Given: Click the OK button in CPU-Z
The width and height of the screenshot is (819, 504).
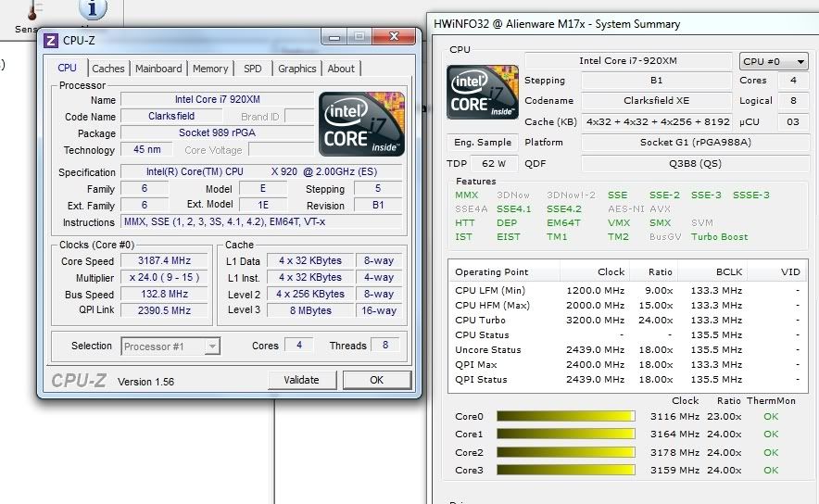Looking at the screenshot, I should point(376,380).
